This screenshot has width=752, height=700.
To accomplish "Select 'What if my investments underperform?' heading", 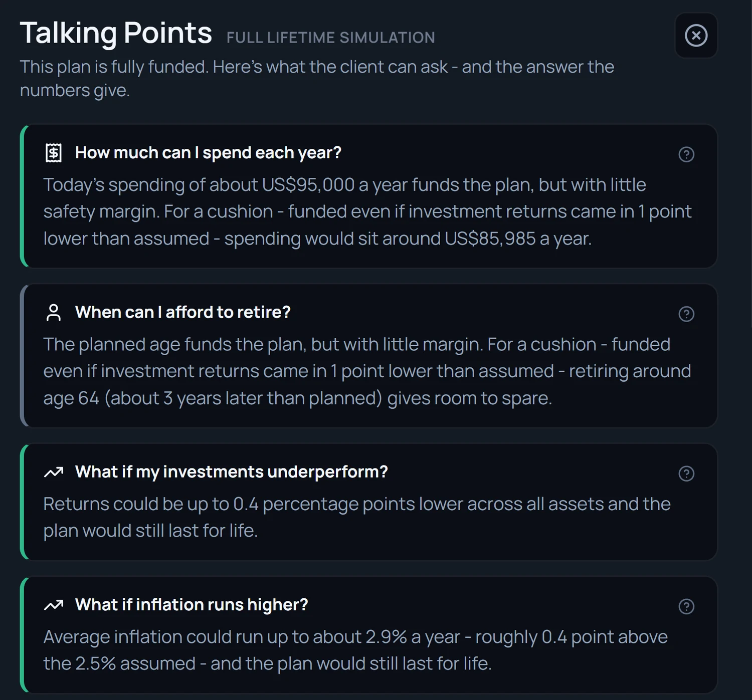I will coord(232,472).
